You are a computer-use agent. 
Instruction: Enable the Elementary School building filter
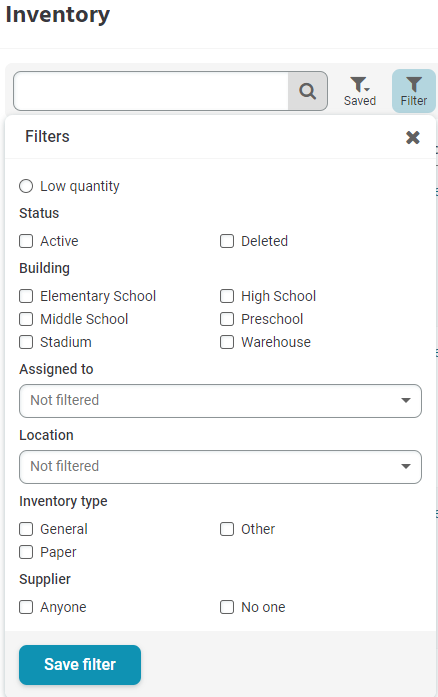point(26,296)
